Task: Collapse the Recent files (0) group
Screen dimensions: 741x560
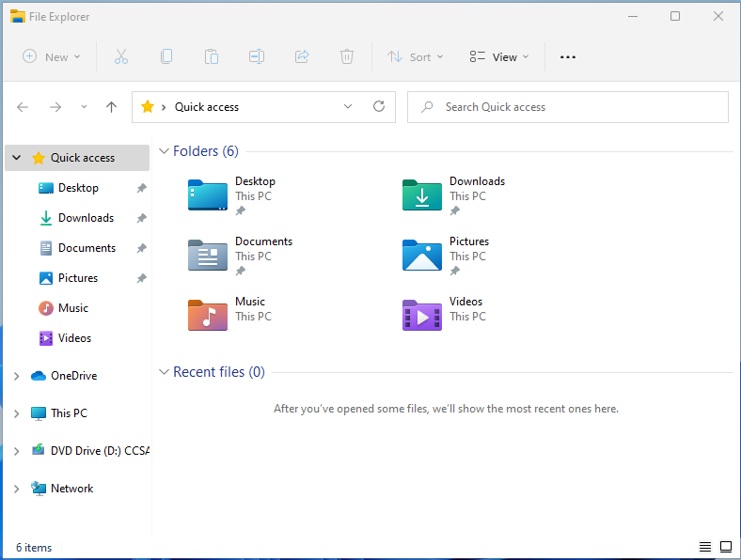Action: [x=164, y=372]
